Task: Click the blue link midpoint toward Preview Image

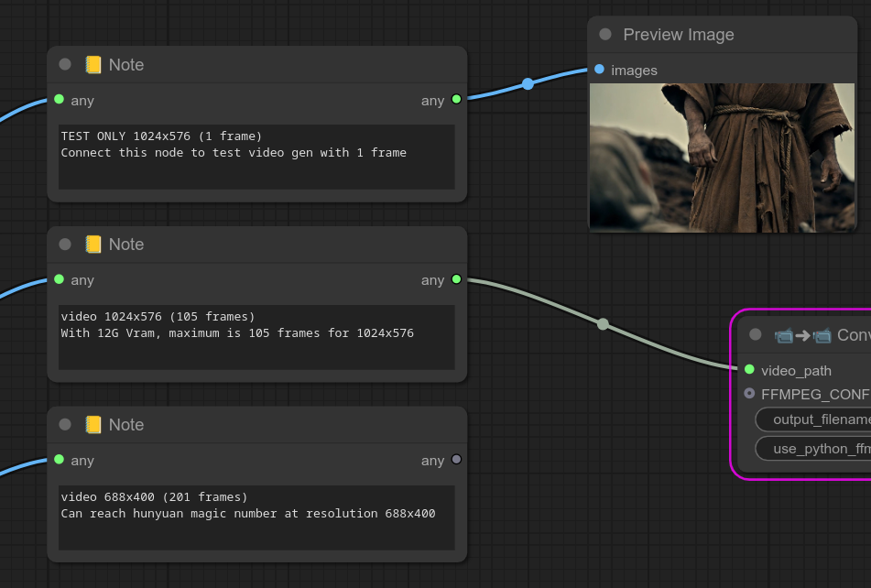Action: [x=528, y=84]
